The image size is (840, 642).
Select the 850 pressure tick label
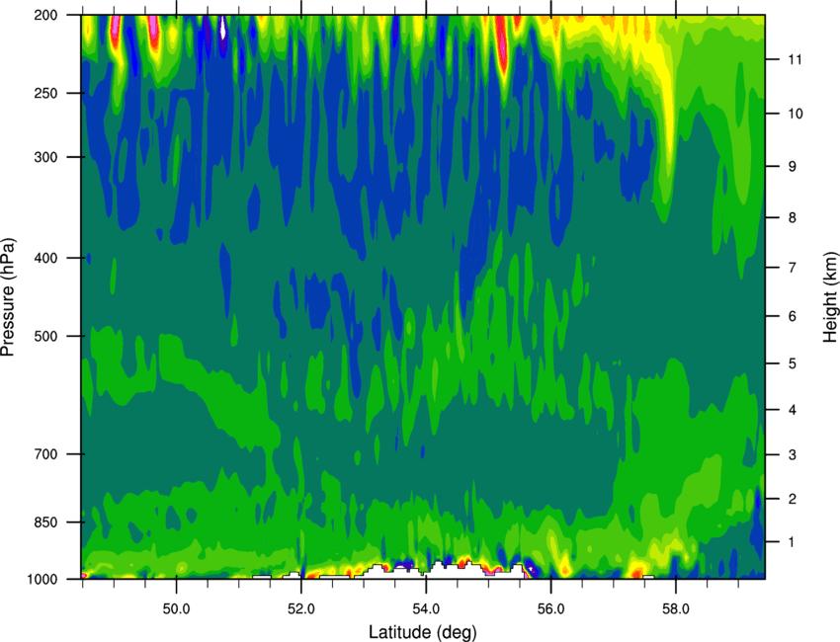tap(45, 522)
